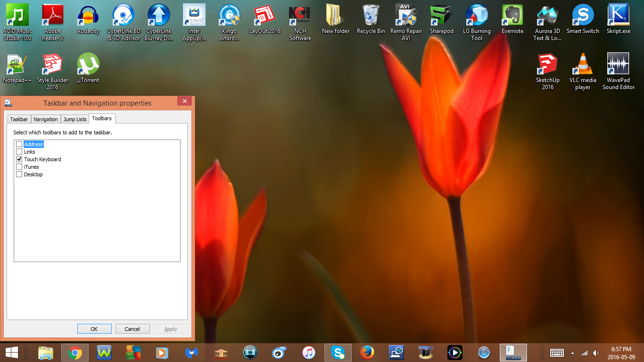
Task: Open Taskbar properties window taskbar button
Action: [x=513, y=353]
